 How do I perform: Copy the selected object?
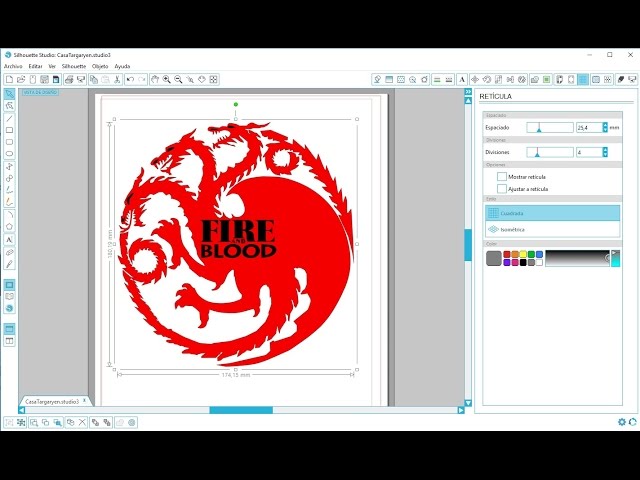click(94, 79)
